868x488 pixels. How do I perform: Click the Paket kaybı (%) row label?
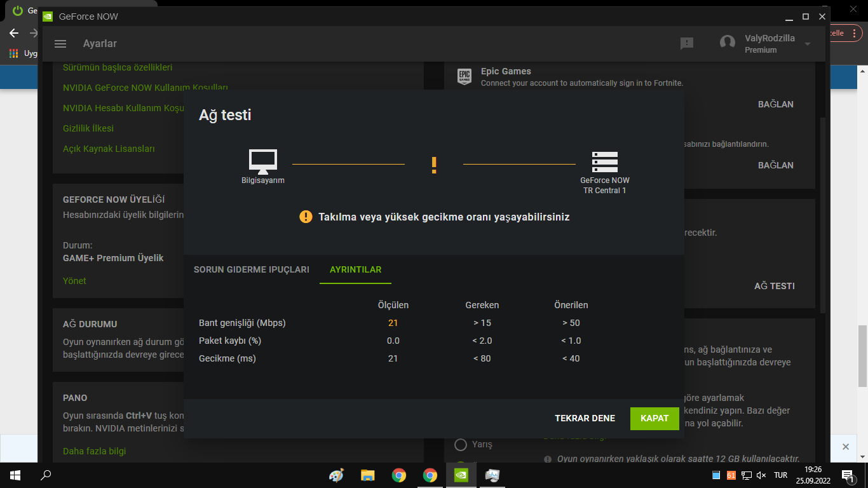(230, 341)
